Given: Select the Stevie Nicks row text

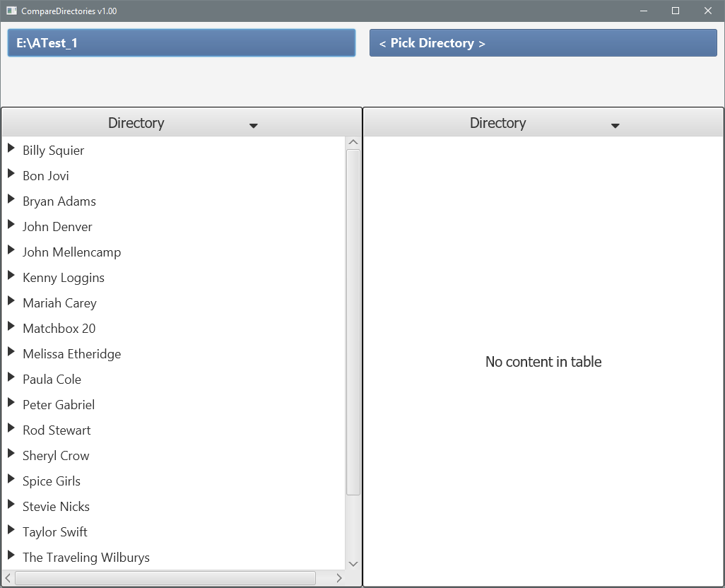Looking at the screenshot, I should tap(56, 507).
